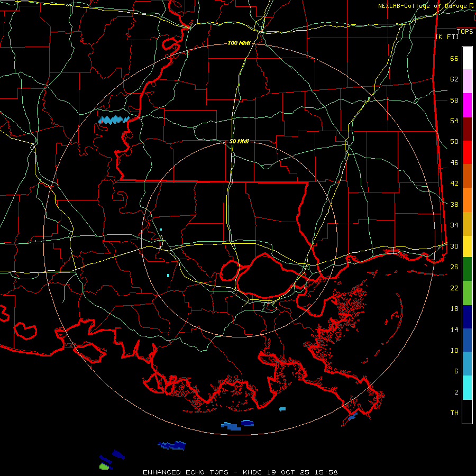The width and height of the screenshot is (476, 476).
Task: Click the '50' legend value
Action: coord(454,141)
